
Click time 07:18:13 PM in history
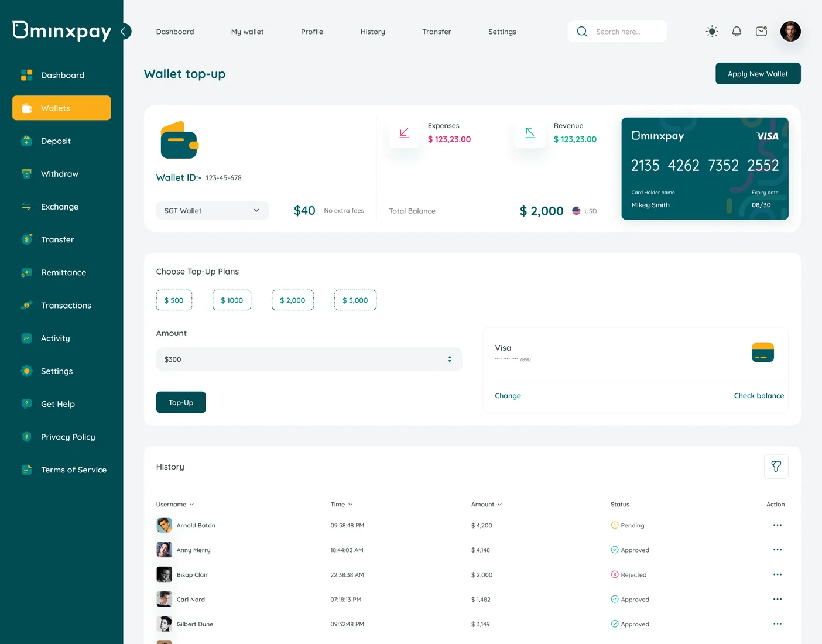point(346,599)
